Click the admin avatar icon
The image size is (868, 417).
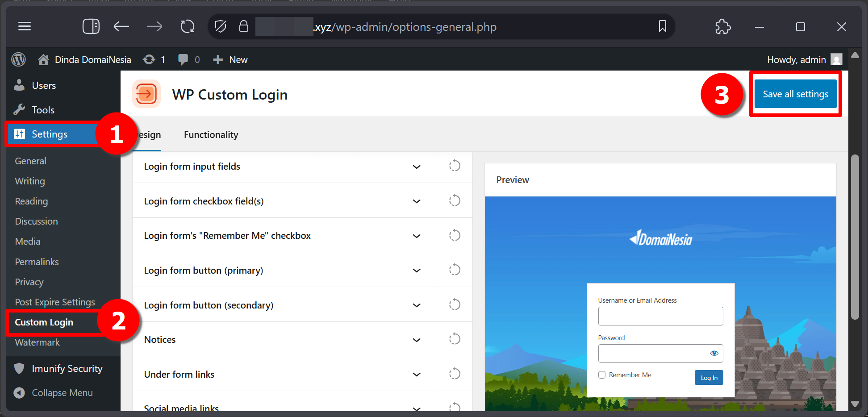[836, 59]
